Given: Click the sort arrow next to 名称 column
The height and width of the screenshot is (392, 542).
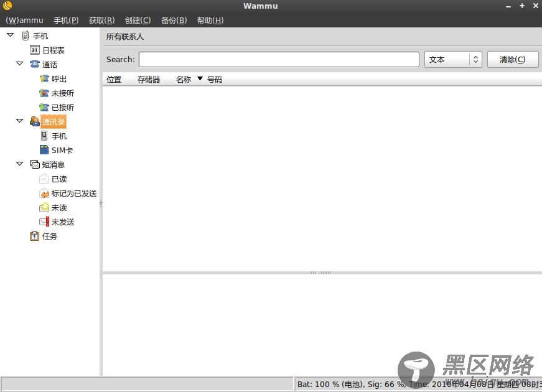Looking at the screenshot, I should (x=200, y=79).
